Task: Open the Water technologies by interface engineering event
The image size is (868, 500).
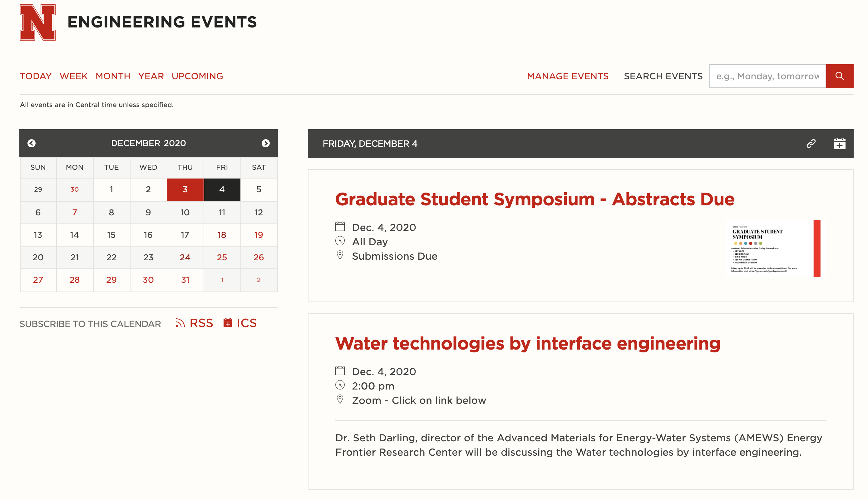Action: tap(527, 343)
